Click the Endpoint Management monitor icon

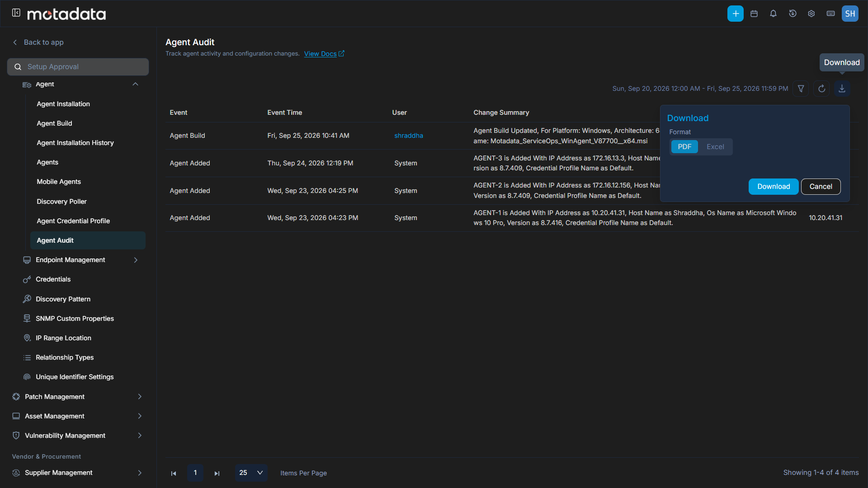coord(27,260)
